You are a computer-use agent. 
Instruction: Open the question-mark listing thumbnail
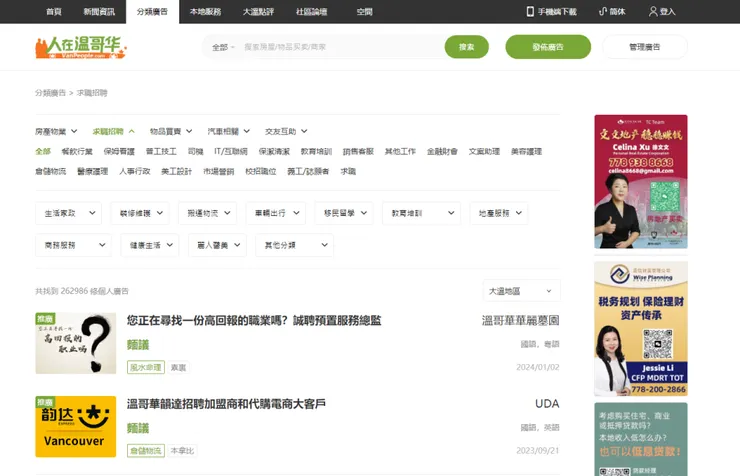(76, 343)
